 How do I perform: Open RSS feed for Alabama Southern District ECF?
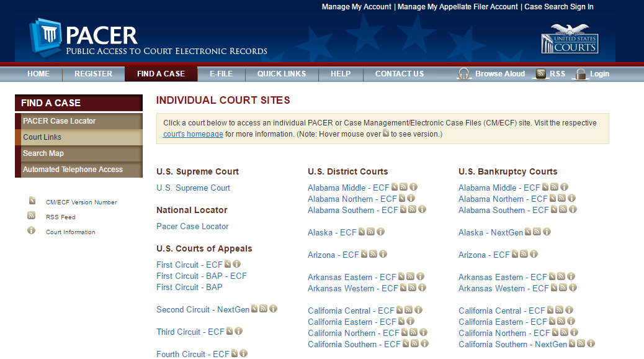click(413, 209)
